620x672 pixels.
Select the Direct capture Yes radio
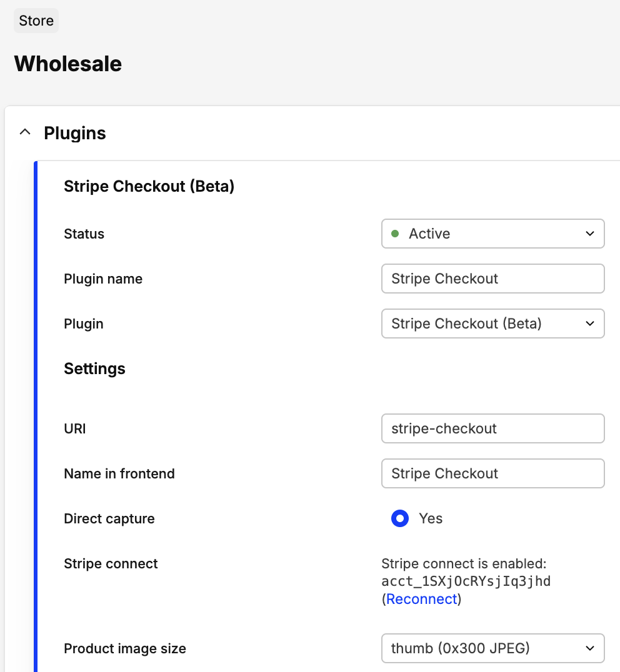[x=400, y=518]
